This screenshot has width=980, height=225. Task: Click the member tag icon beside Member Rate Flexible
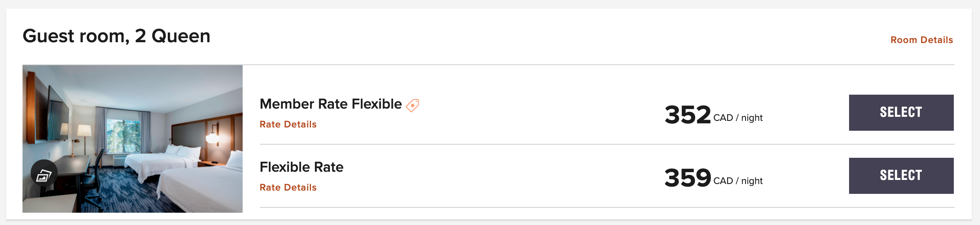(x=412, y=105)
